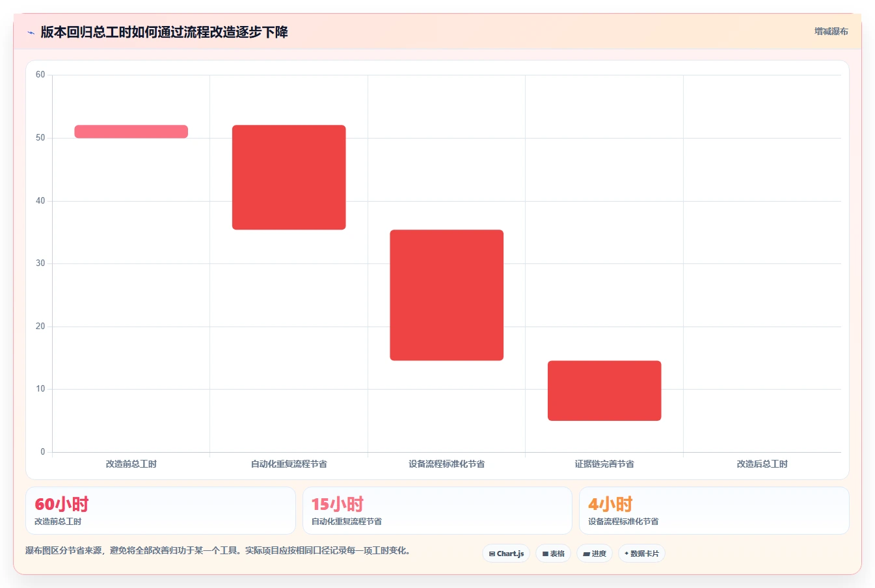
Task: Click the red 自动化重复流程节省 bar
Action: 289,177
